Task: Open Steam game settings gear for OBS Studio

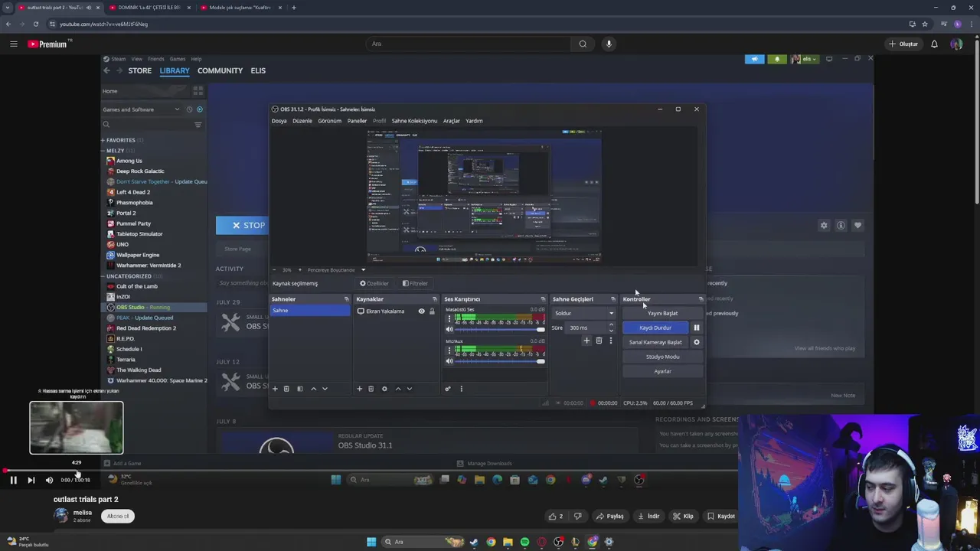Action: pyautogui.click(x=824, y=225)
